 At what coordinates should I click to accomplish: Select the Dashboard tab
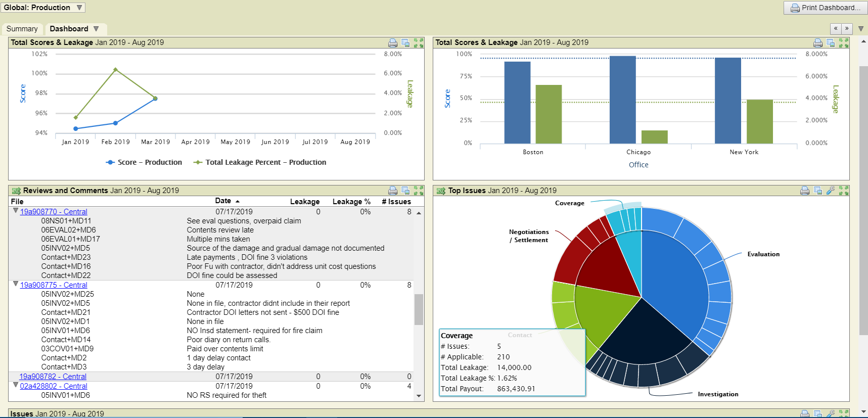[x=69, y=29]
